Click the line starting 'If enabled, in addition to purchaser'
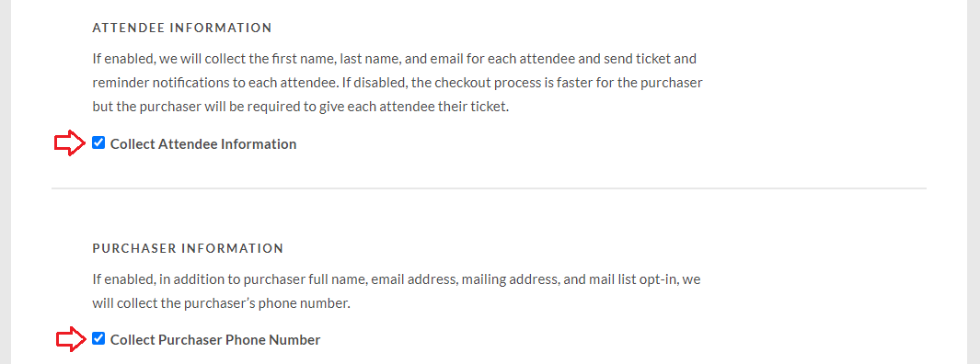This screenshot has width=980, height=364. (397, 279)
